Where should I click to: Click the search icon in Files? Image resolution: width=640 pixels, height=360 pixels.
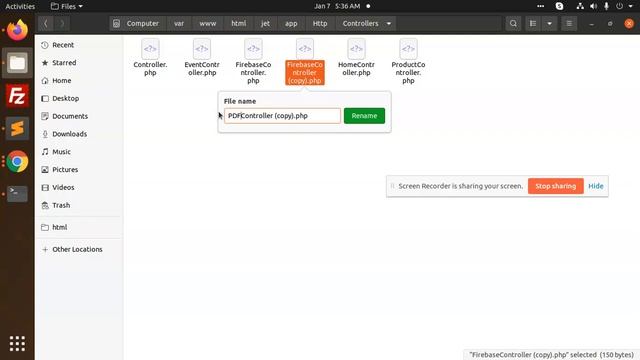tap(513, 24)
